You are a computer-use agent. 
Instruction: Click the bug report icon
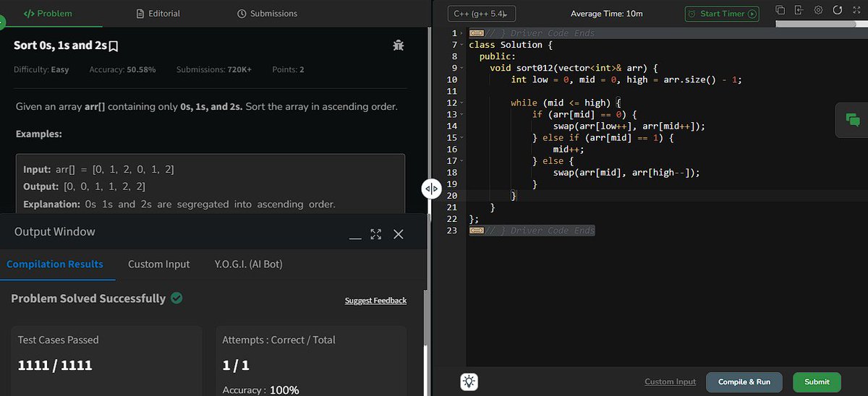(398, 46)
